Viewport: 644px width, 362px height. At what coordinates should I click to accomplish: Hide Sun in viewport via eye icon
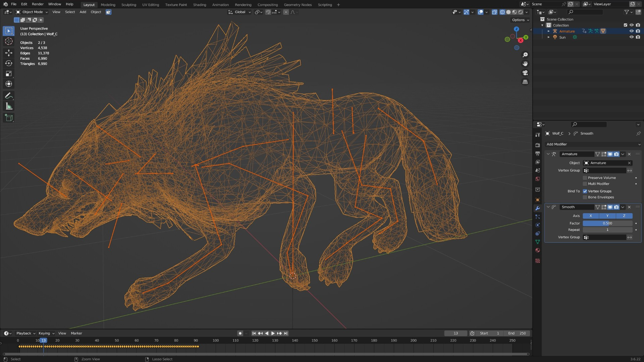pos(632,37)
